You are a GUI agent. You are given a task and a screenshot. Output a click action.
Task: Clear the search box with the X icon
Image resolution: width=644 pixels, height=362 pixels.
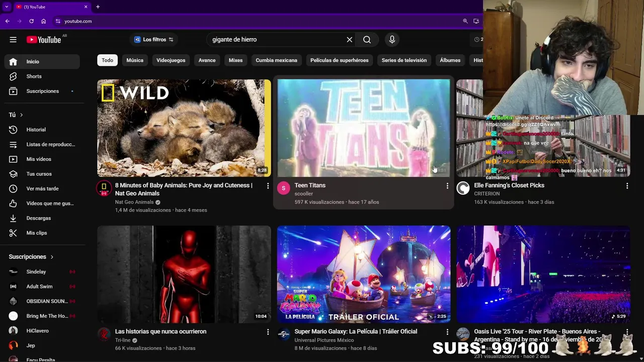(x=350, y=40)
